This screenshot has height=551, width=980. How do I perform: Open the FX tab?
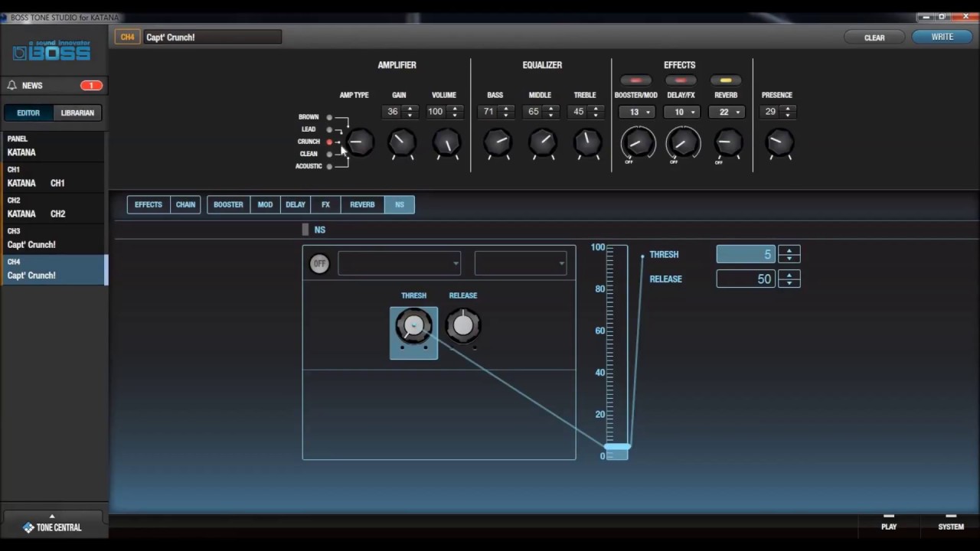click(325, 204)
